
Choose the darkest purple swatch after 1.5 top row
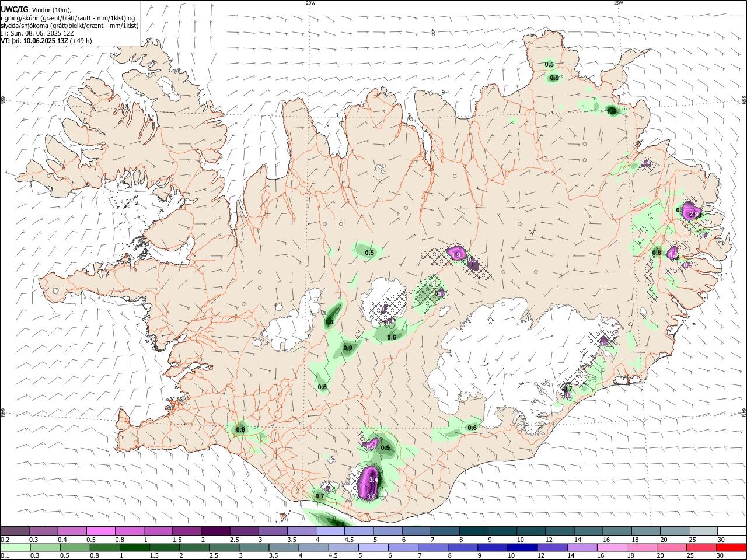(x=217, y=531)
